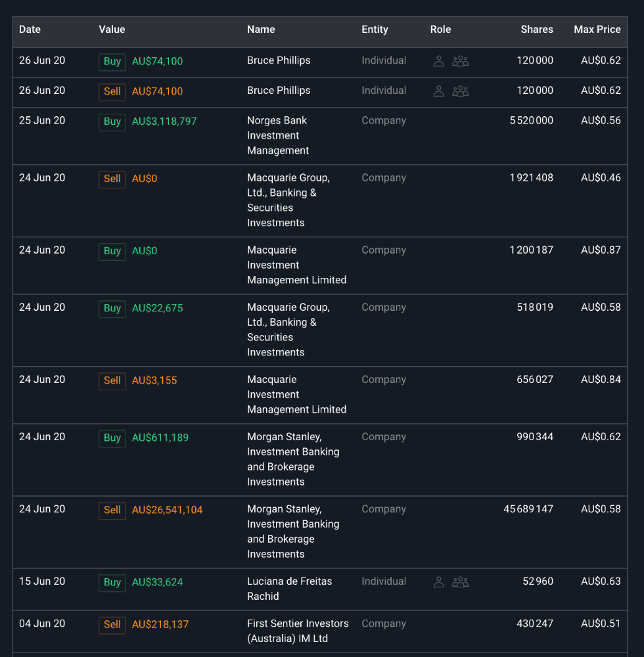Image resolution: width=644 pixels, height=657 pixels.
Task: Click the Sell badge for First Sentier Investors
Action: [112, 625]
